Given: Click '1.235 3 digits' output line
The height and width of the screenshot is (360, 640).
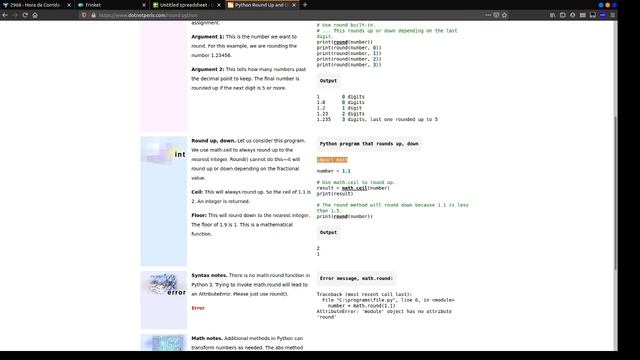Looking at the screenshot, I should click(377, 120).
